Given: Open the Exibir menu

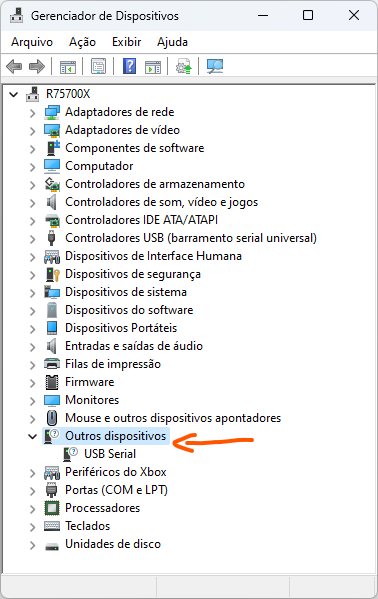Looking at the screenshot, I should [x=127, y=42].
